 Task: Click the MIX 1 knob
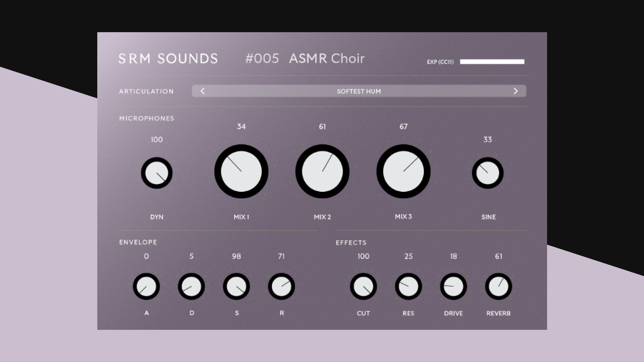coord(241,171)
